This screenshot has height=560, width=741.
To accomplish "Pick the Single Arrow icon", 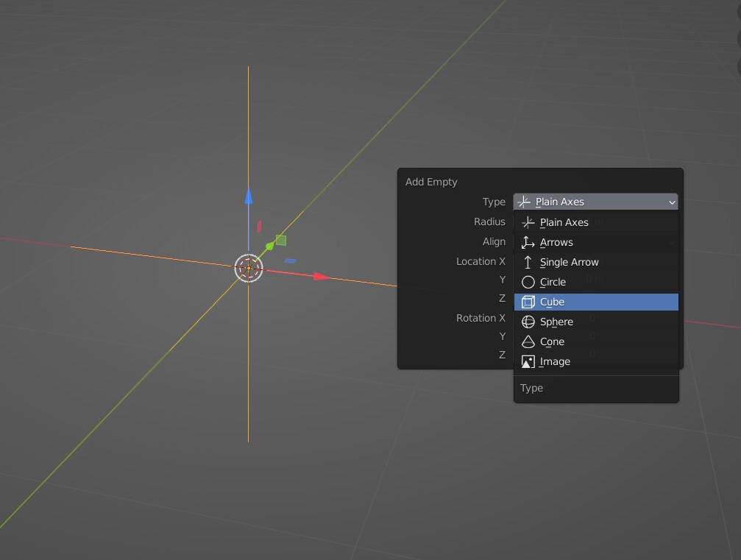I will click(528, 262).
